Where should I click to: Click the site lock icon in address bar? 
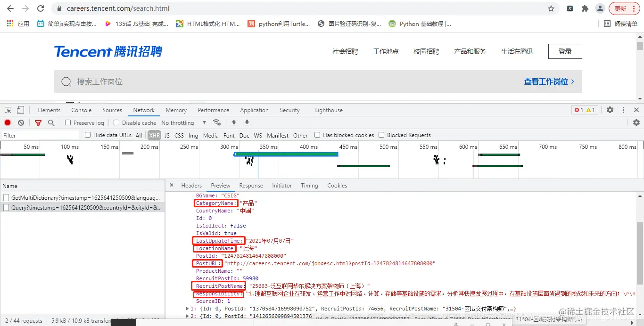59,8
